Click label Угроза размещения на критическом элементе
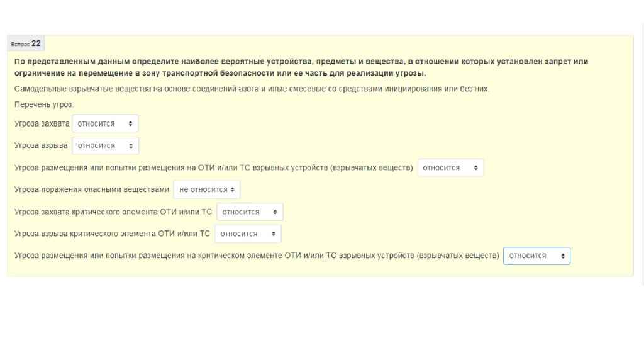This screenshot has width=644, height=350. pos(257,256)
